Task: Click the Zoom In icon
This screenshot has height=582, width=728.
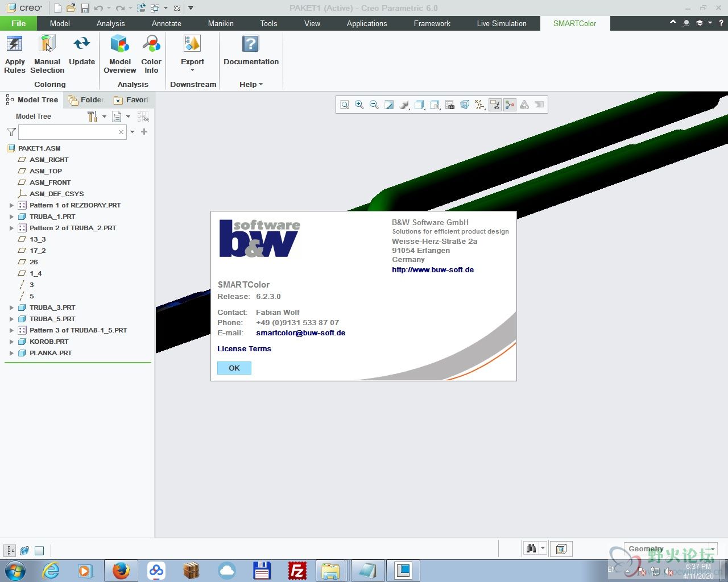Action: tap(359, 105)
